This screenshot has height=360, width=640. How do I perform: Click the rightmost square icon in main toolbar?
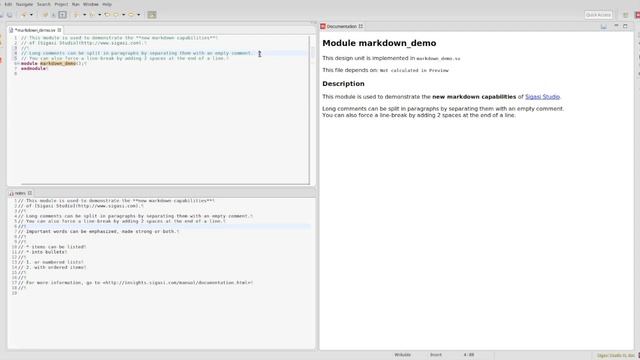pos(152,15)
